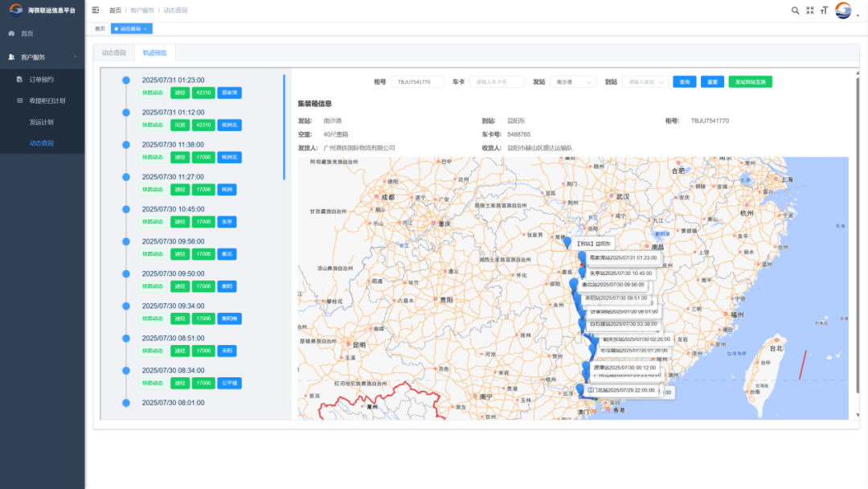Click the 衡阳南 tag at 09:34:00
The width and height of the screenshot is (868, 489).
(x=229, y=318)
